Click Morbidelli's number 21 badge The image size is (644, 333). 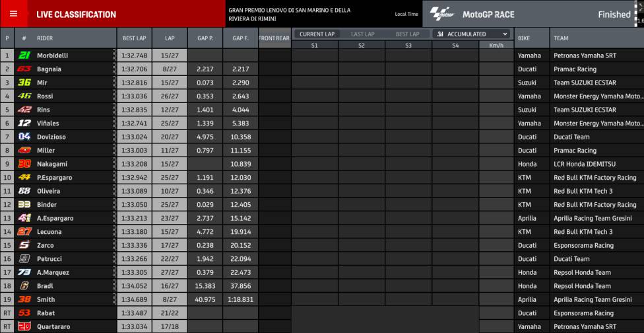click(x=24, y=55)
